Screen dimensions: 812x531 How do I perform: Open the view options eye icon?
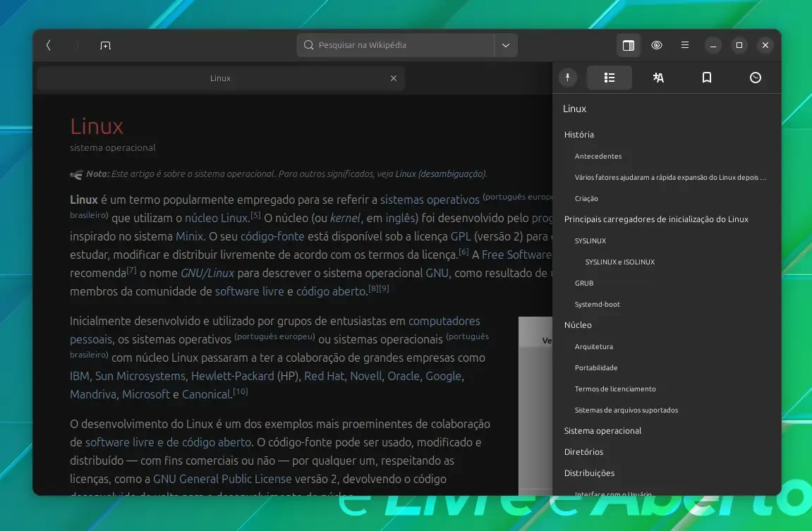coord(657,46)
